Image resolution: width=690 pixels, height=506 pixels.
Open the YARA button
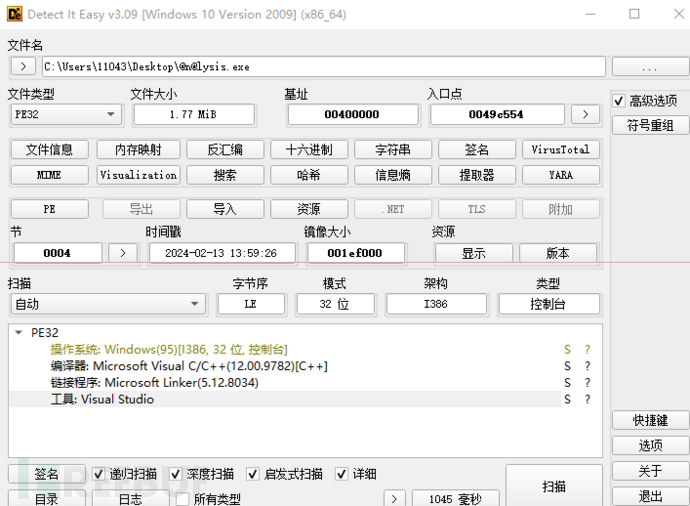561,175
